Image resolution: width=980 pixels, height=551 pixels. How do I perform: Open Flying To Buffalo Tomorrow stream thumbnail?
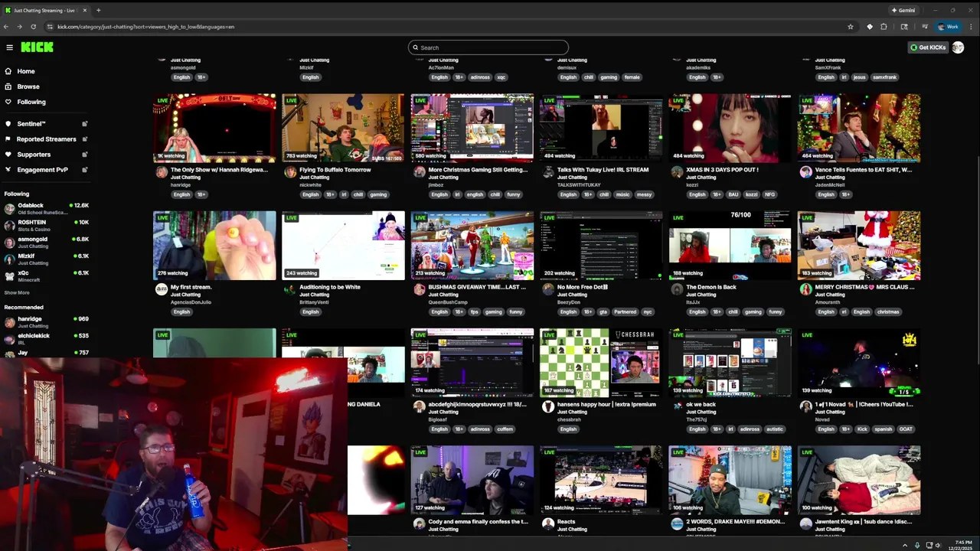click(x=343, y=128)
